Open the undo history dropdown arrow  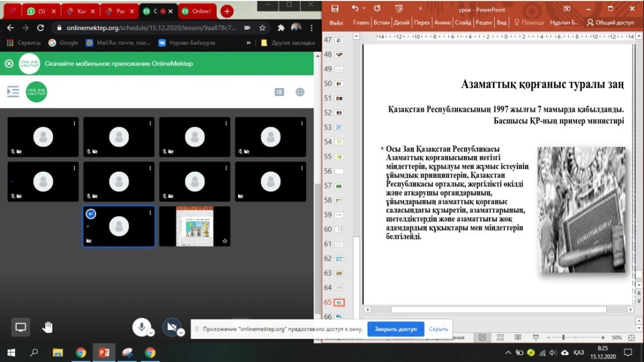tap(364, 9)
